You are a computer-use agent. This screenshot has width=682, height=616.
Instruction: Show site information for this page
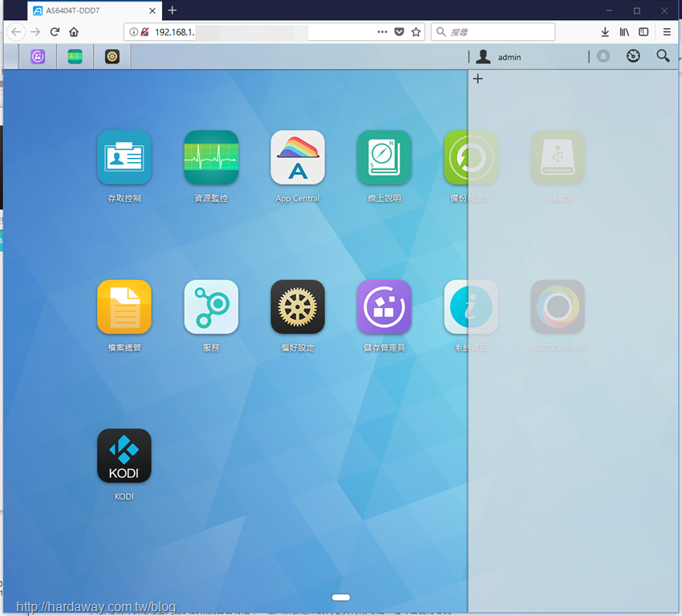pyautogui.click(x=134, y=32)
